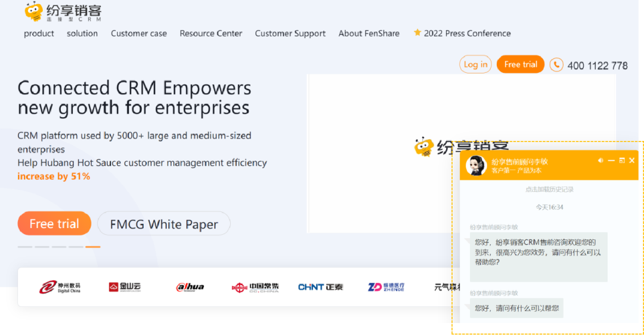The width and height of the screenshot is (644, 335).
Task: Minimize the chat widget
Action: 611,161
